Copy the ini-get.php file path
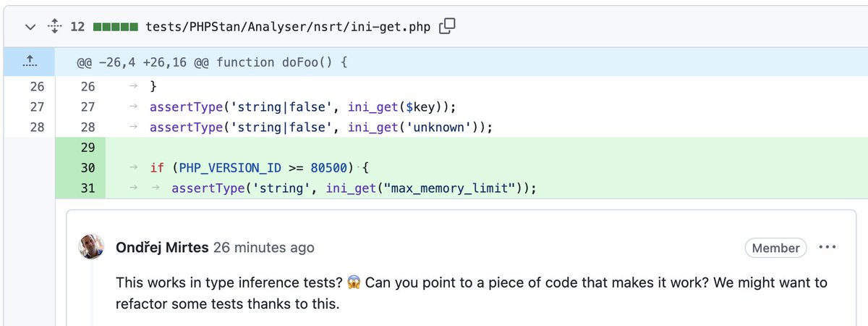The image size is (868, 326). 447,27
